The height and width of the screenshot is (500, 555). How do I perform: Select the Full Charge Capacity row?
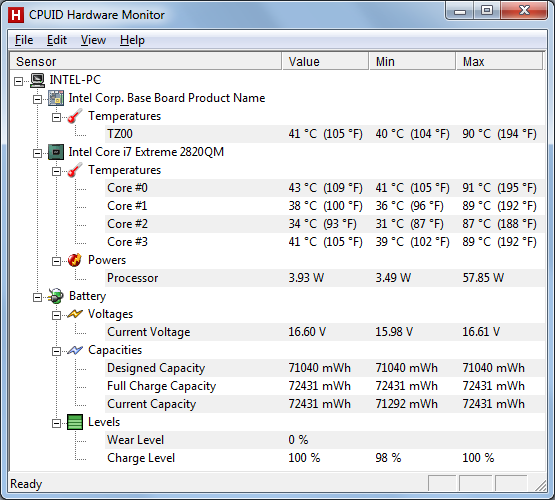coord(325,386)
